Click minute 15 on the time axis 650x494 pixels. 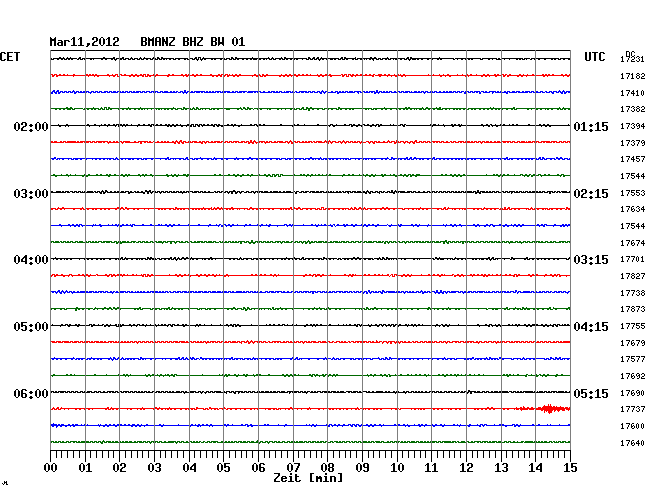tap(570, 468)
